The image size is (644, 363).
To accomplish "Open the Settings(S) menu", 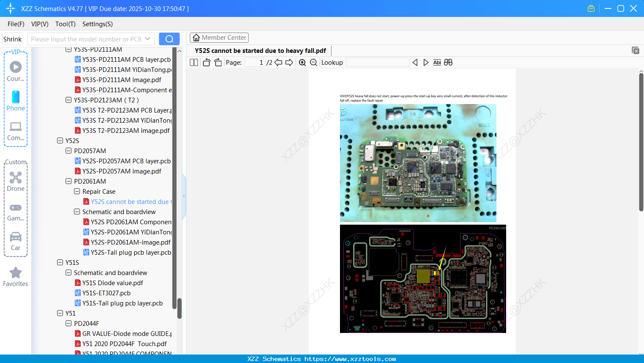I will [98, 24].
